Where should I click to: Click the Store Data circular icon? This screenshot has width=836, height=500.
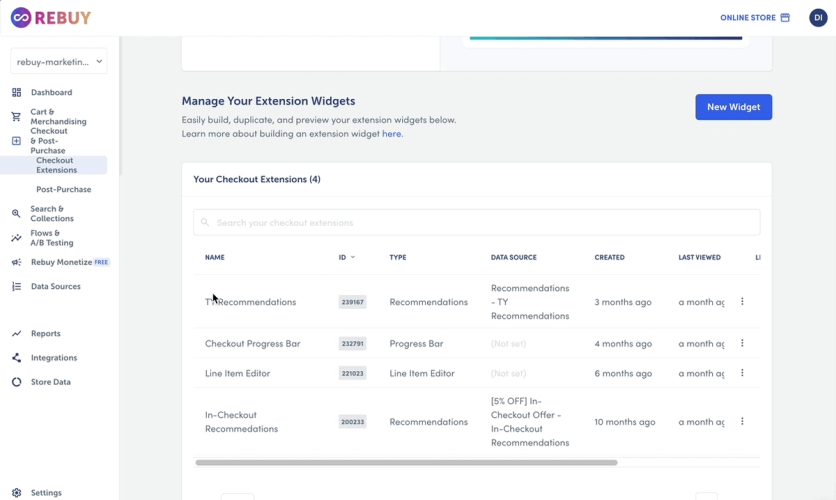click(17, 382)
